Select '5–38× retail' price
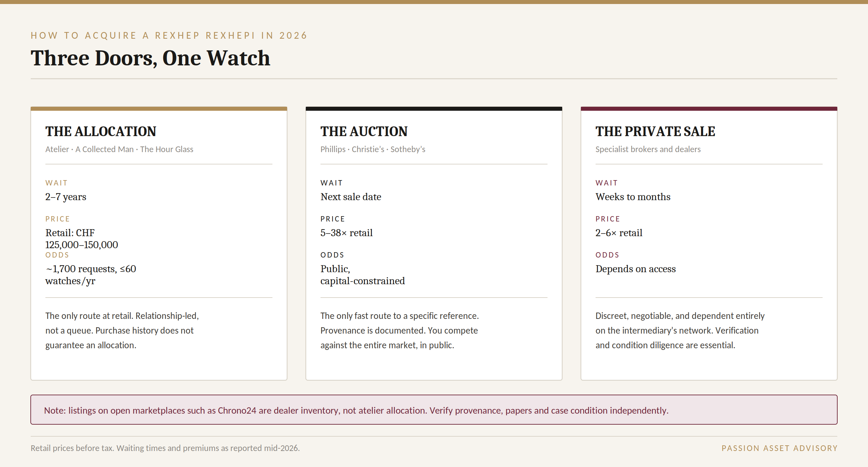The width and height of the screenshot is (868, 467). [x=347, y=232]
